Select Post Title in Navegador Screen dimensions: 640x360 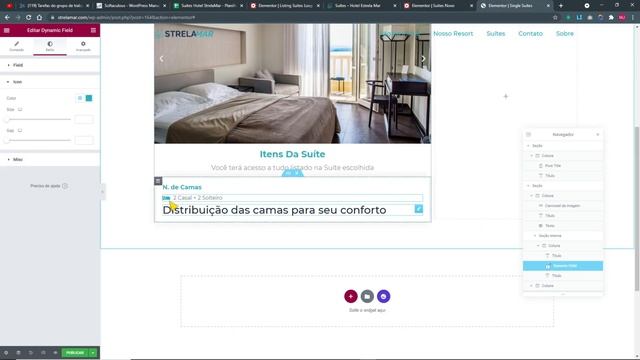coord(563,166)
